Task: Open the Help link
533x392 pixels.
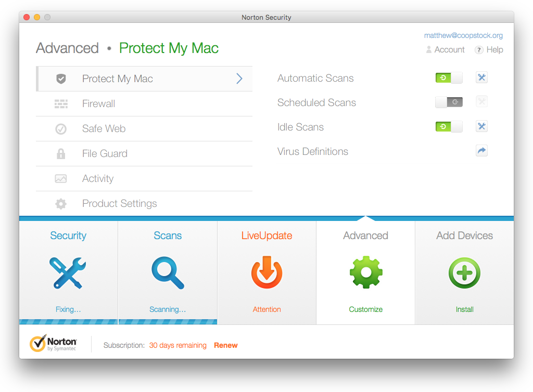Action: point(489,50)
